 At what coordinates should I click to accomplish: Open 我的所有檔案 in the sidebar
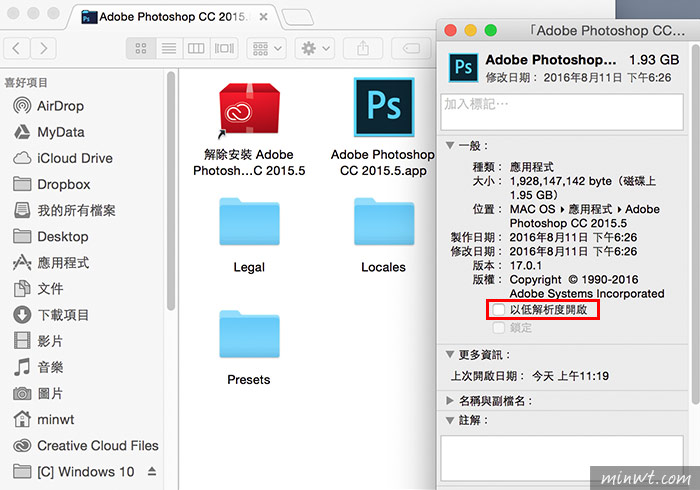click(64, 210)
